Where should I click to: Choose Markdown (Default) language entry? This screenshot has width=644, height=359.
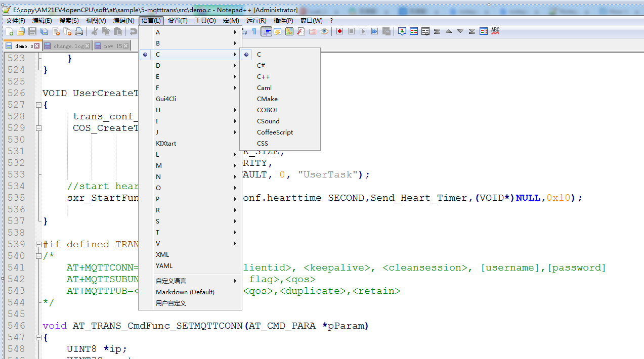185,292
